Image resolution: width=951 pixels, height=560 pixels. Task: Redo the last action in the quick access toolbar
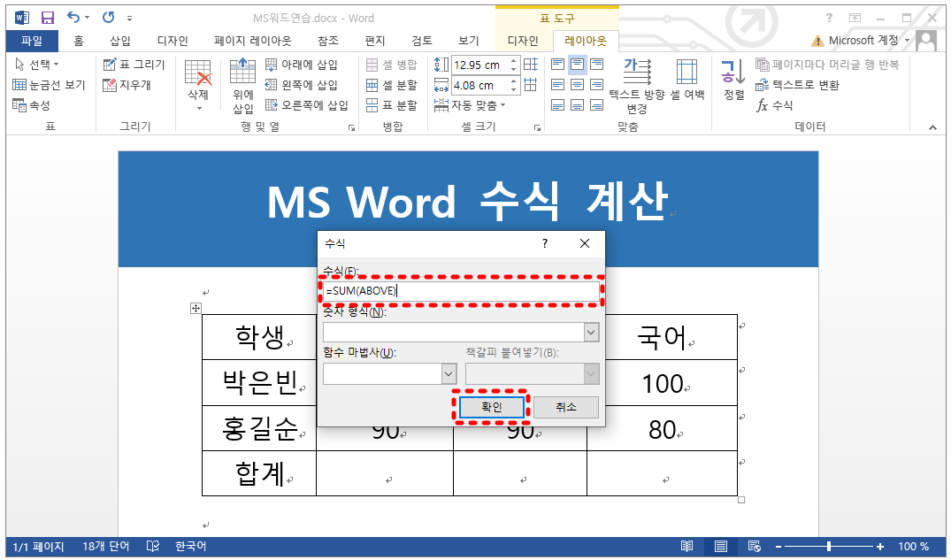click(x=109, y=18)
